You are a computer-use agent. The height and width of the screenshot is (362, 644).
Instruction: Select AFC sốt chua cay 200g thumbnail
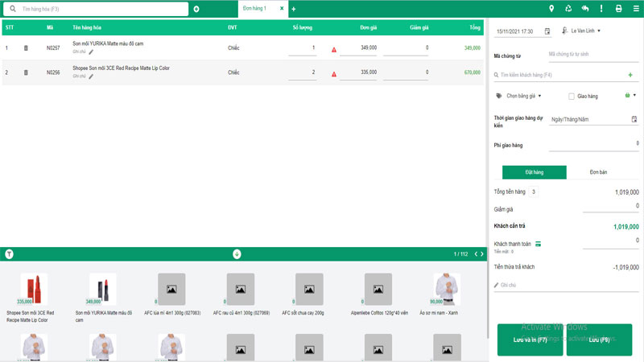point(309,289)
